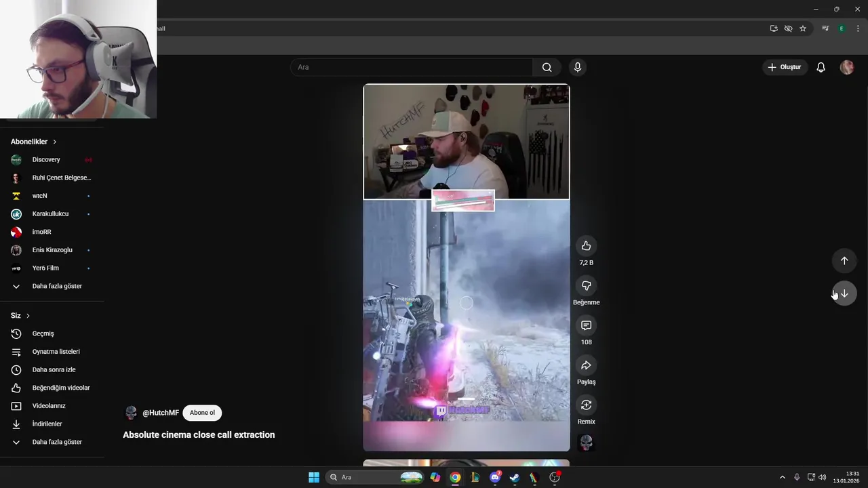
Task: Click the crossed-eye icon in address bar
Action: click(x=788, y=28)
